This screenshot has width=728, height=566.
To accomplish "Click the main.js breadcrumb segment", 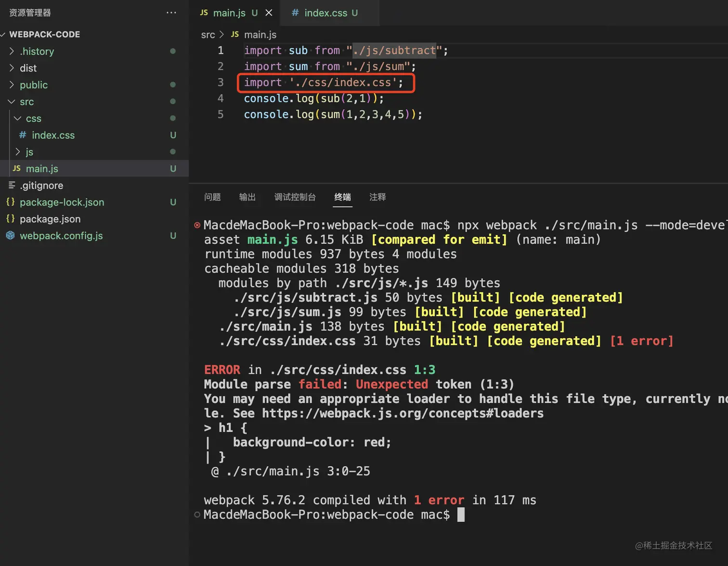I will [260, 35].
